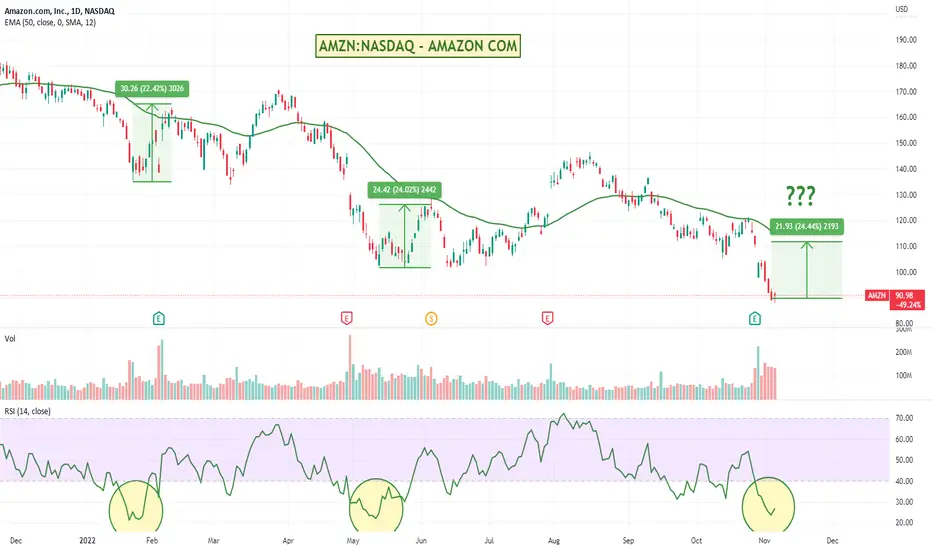
Task: Click the red AMZN price tag
Action: click(x=877, y=296)
